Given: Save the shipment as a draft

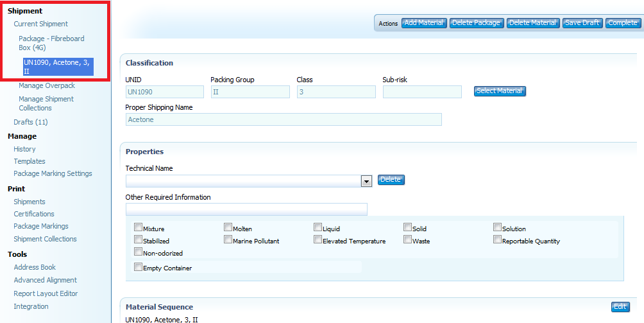Looking at the screenshot, I should (x=582, y=23).
